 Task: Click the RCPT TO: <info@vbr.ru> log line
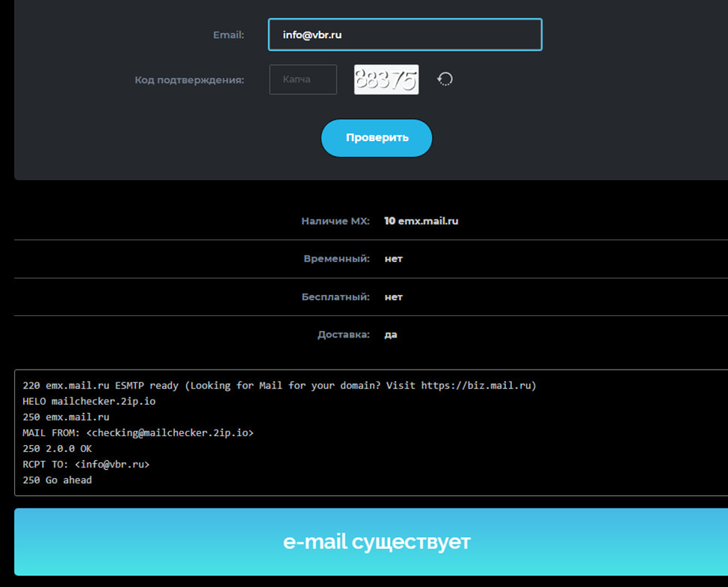point(86,465)
